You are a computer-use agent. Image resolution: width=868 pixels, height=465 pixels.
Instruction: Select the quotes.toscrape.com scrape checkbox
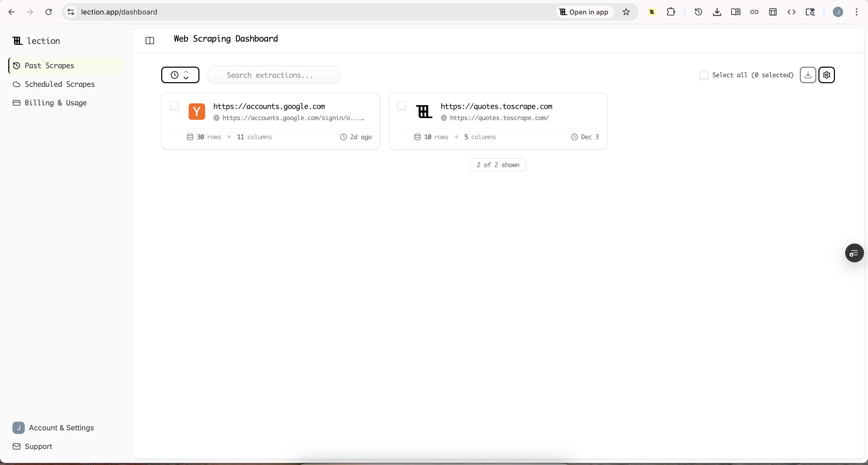point(401,105)
